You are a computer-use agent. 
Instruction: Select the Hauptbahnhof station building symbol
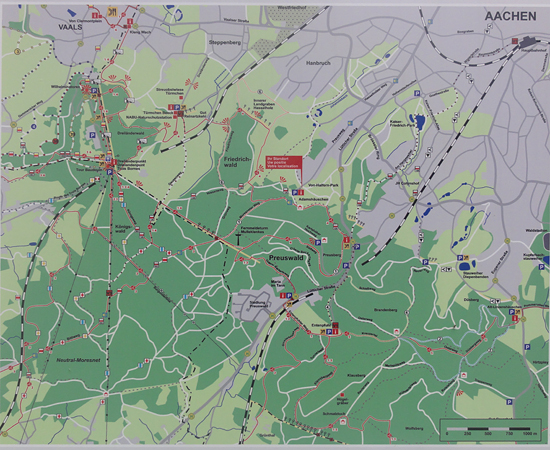529,43
